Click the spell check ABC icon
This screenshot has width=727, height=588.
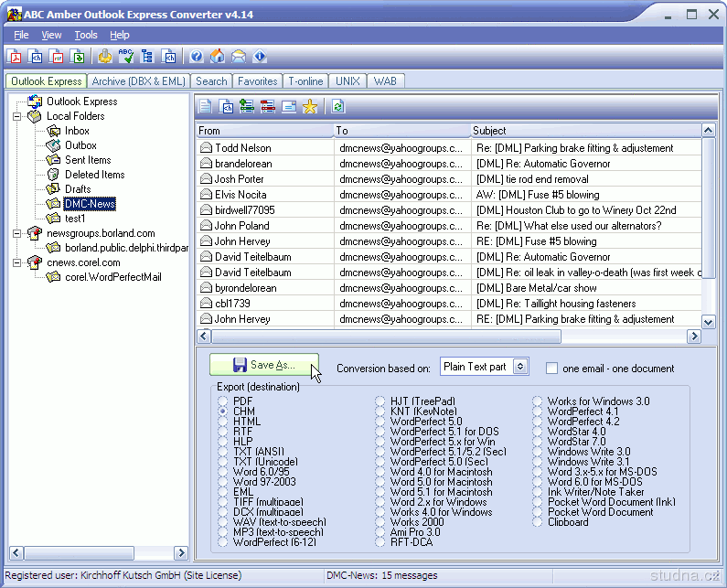[x=126, y=57]
